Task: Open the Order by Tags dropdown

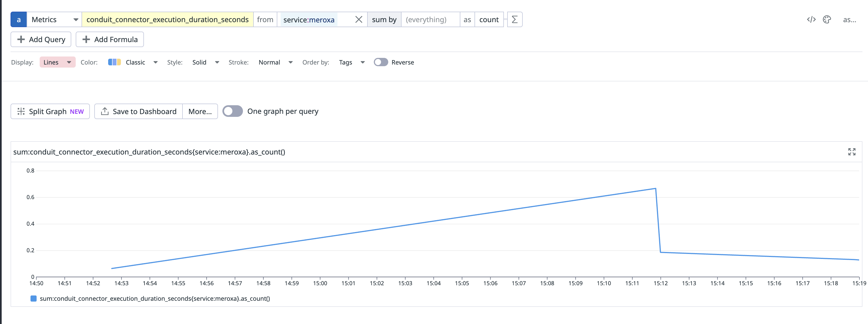Action: tap(351, 62)
